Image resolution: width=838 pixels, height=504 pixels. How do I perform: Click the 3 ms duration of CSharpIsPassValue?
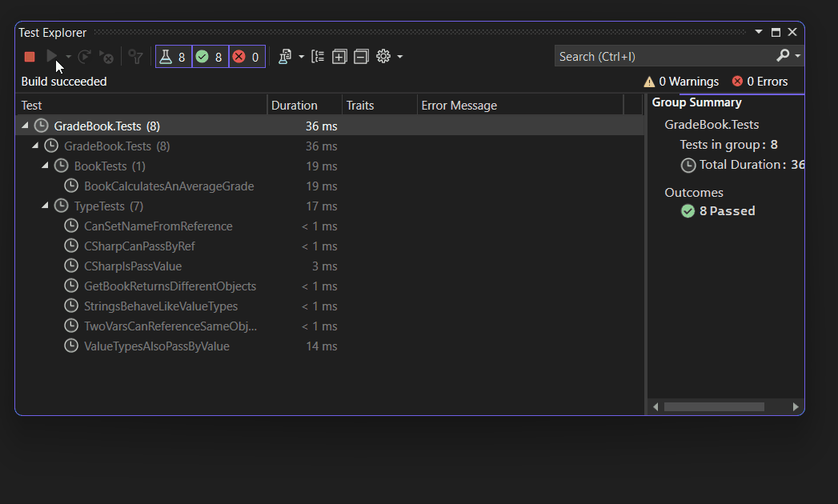pyautogui.click(x=324, y=266)
